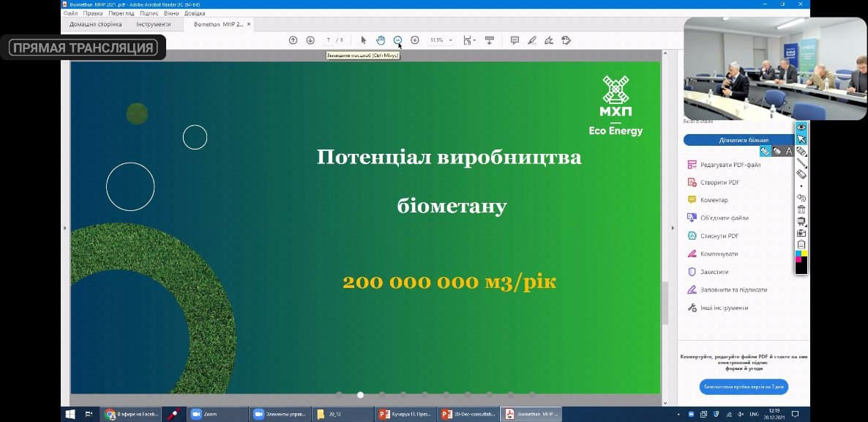Click the clipboard icon in annotation toolbar
Viewport: 868px width, 422px height.
[x=801, y=244]
